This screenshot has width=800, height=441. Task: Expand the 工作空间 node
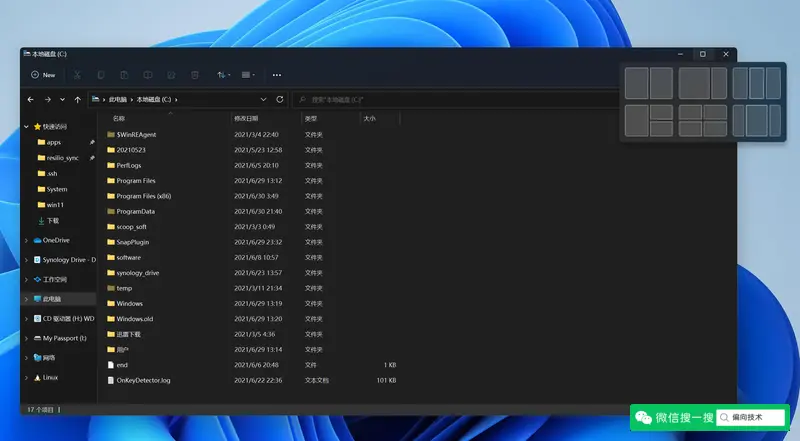[x=27, y=279]
